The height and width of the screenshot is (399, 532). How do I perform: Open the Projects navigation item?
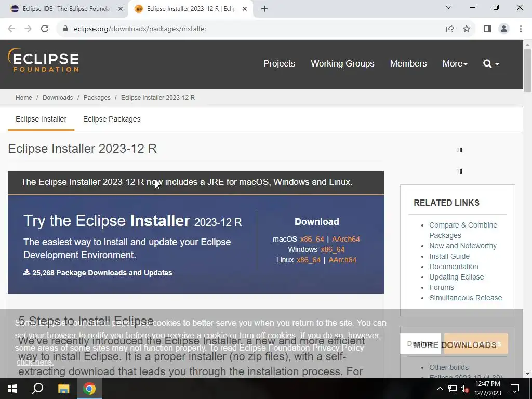pyautogui.click(x=279, y=63)
